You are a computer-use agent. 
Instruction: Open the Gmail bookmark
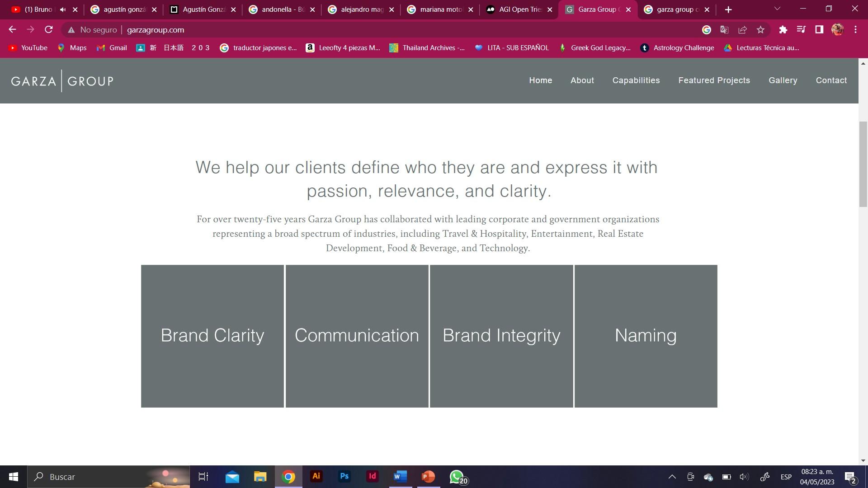(112, 48)
